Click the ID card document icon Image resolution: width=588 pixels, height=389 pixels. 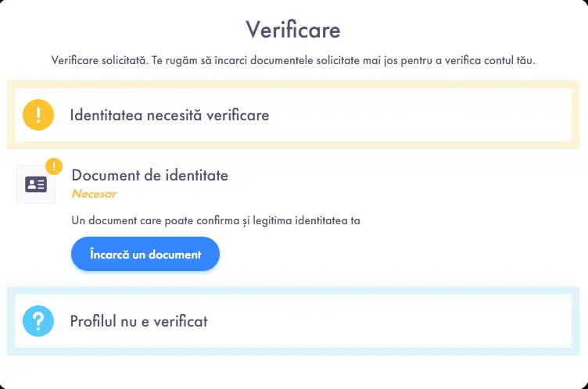[x=36, y=184]
